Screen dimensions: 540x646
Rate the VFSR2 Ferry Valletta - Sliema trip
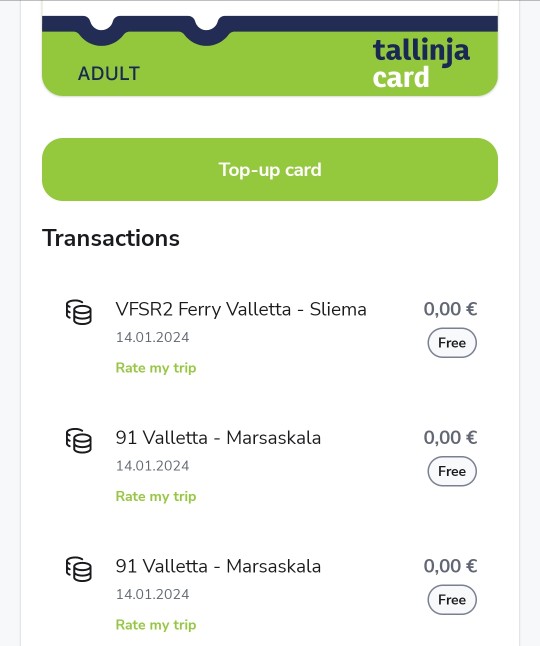[x=156, y=367]
